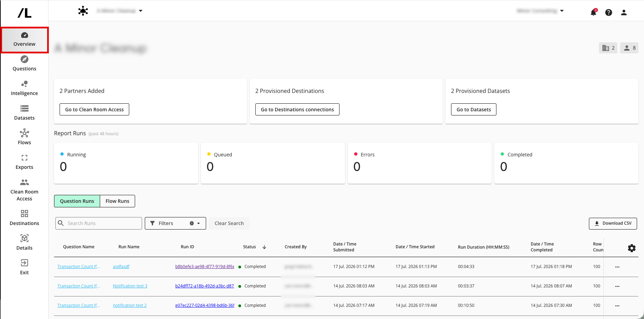Click the organizations count badge showing 2
Viewport: 644px width, 319px height.
[x=608, y=48]
